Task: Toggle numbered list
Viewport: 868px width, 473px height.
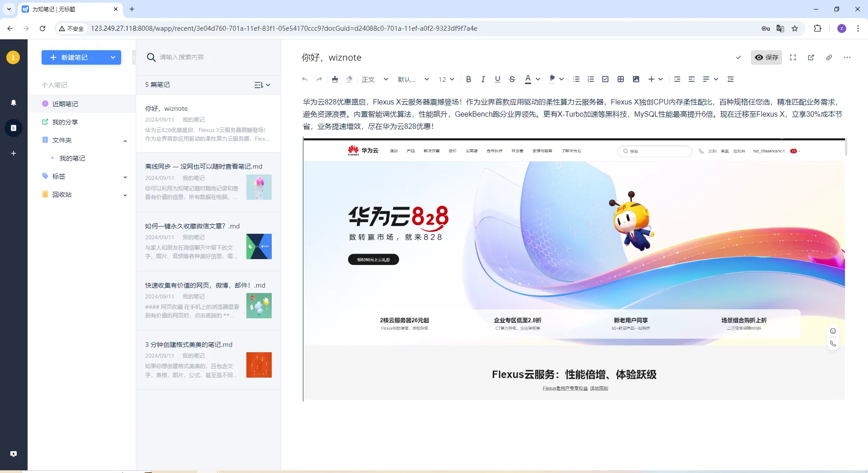Action: [x=591, y=79]
